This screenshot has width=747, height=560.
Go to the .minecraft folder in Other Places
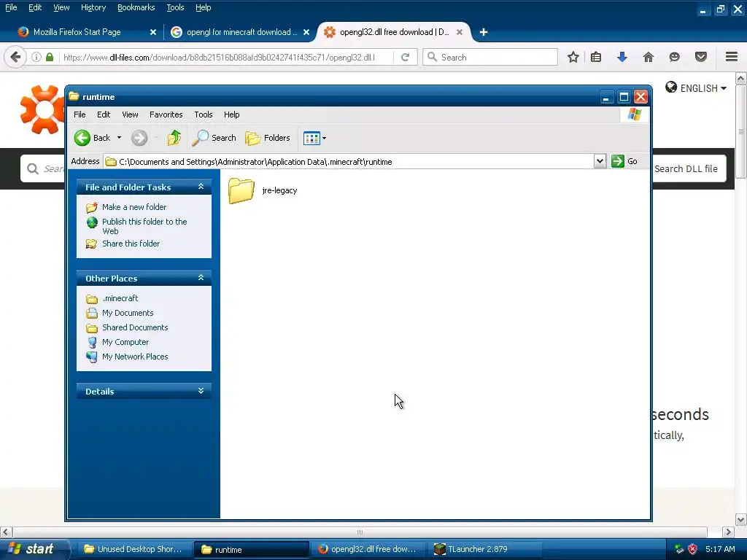tap(120, 298)
